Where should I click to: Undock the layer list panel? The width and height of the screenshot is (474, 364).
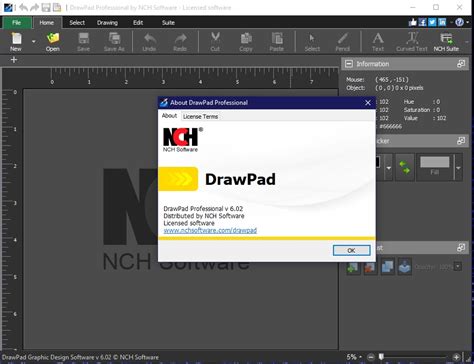pyautogui.click(x=461, y=247)
